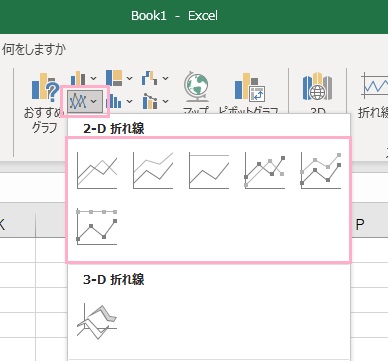Expand the combo chart dropdown arrow
388x361 pixels.
(x=165, y=101)
